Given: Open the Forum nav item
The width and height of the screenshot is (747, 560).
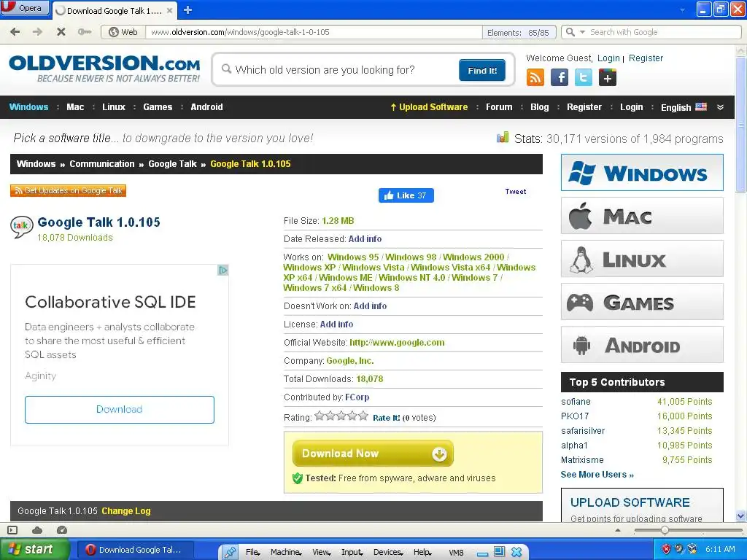Looking at the screenshot, I should pyautogui.click(x=499, y=106).
